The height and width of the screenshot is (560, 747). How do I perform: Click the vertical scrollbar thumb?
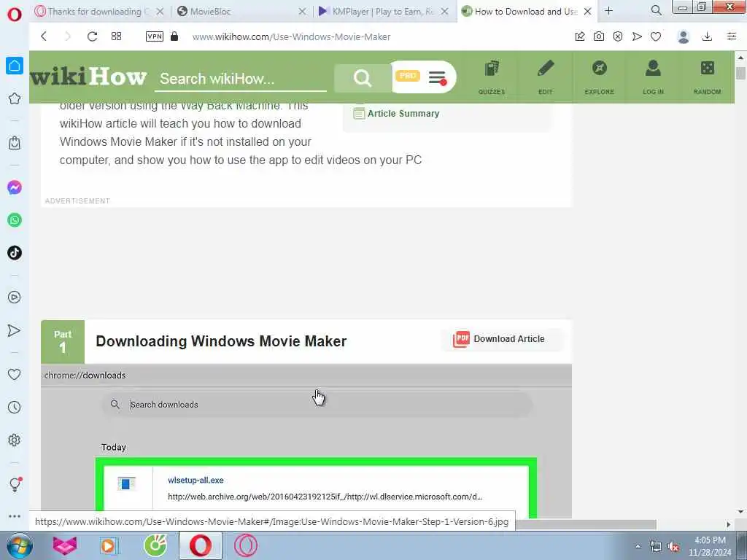coord(740,74)
